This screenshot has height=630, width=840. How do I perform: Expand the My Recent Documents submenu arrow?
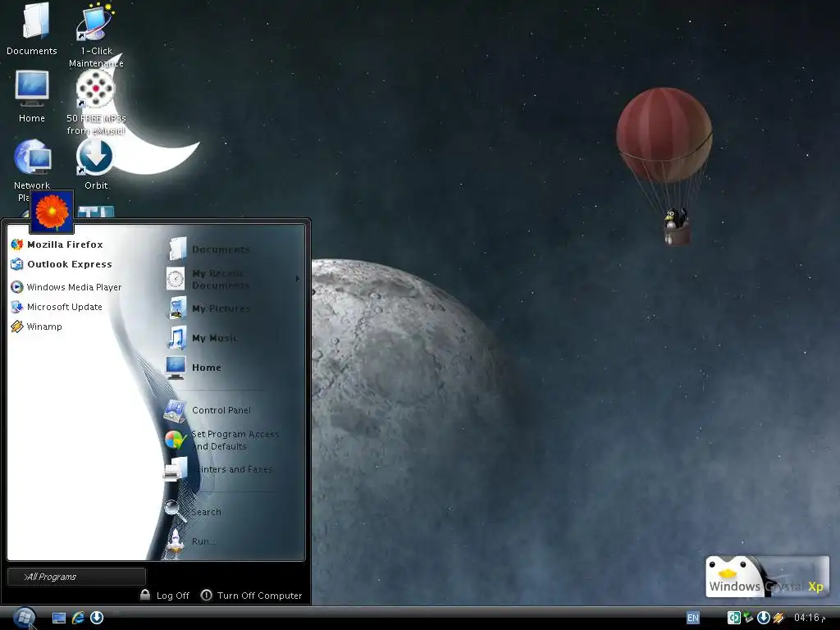tap(297, 279)
